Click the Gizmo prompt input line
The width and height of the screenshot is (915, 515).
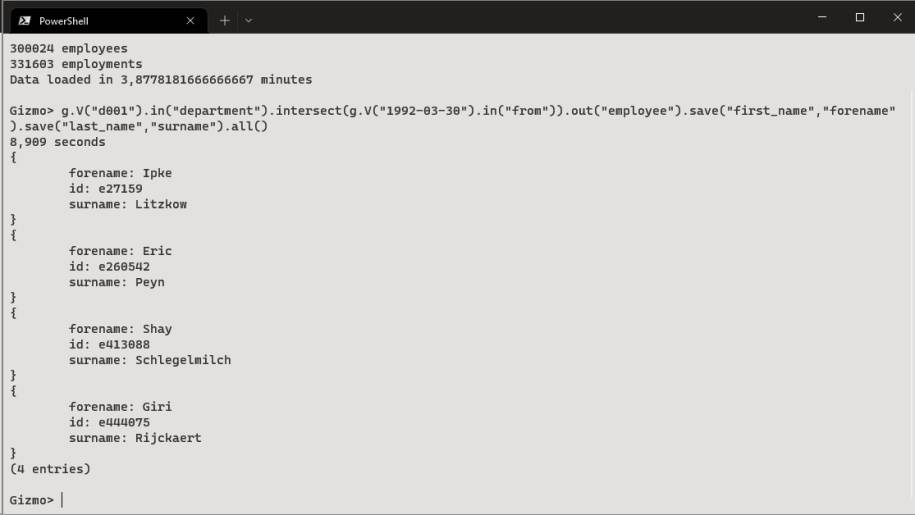(x=455, y=500)
